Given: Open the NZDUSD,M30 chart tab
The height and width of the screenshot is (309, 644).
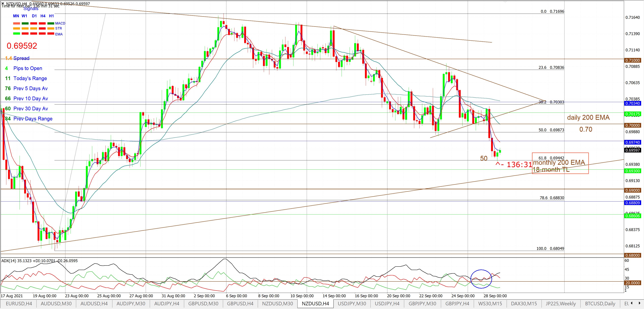Looking at the screenshot, I should pos(278,303).
